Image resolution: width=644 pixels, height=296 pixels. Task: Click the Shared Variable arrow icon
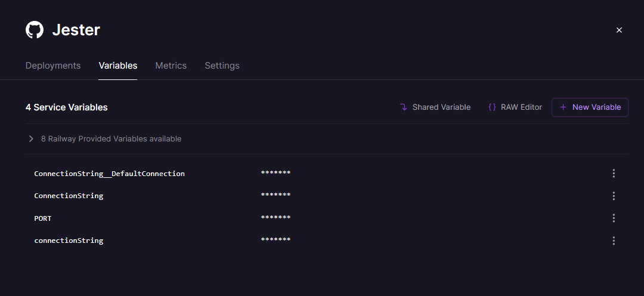(404, 107)
